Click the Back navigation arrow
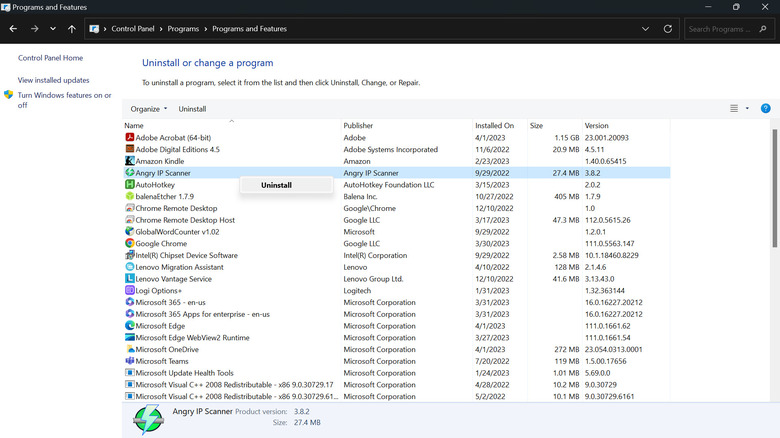The image size is (780, 438). click(x=13, y=29)
